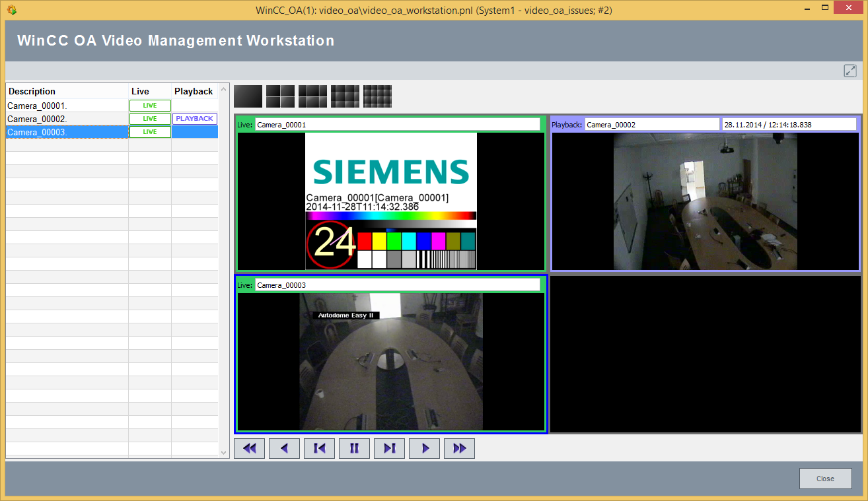Play forward with the single right arrow
This screenshot has height=501, width=868.
click(x=424, y=448)
